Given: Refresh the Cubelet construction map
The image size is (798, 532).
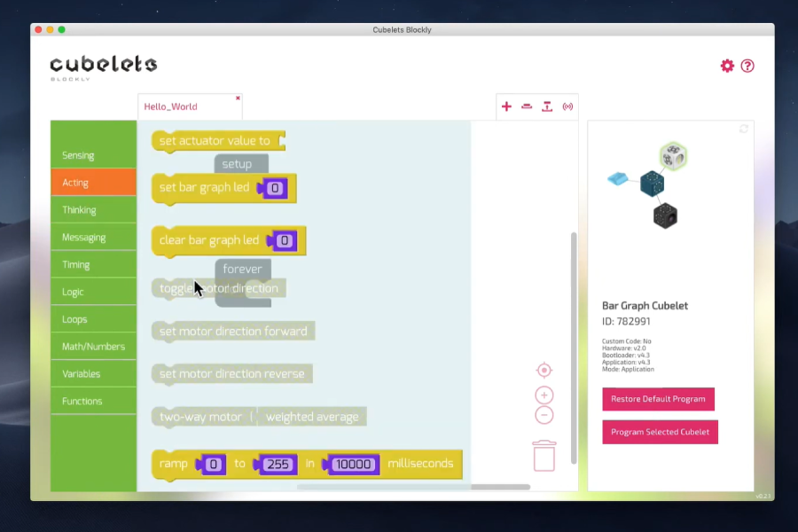Looking at the screenshot, I should (743, 129).
